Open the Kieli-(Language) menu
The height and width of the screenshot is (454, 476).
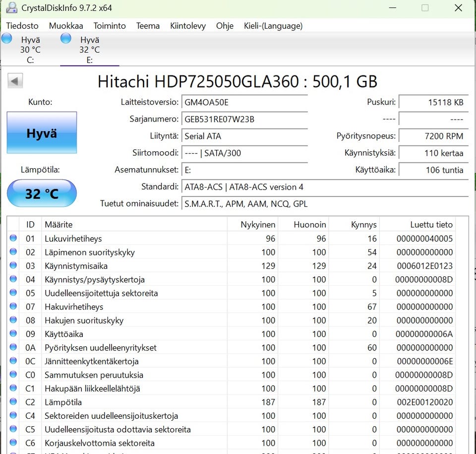coord(273,26)
